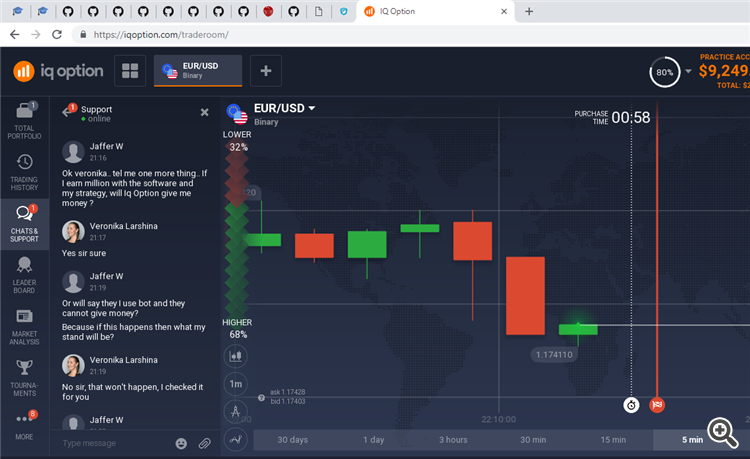Open Tournaments section
750x459 pixels.
coord(24,378)
